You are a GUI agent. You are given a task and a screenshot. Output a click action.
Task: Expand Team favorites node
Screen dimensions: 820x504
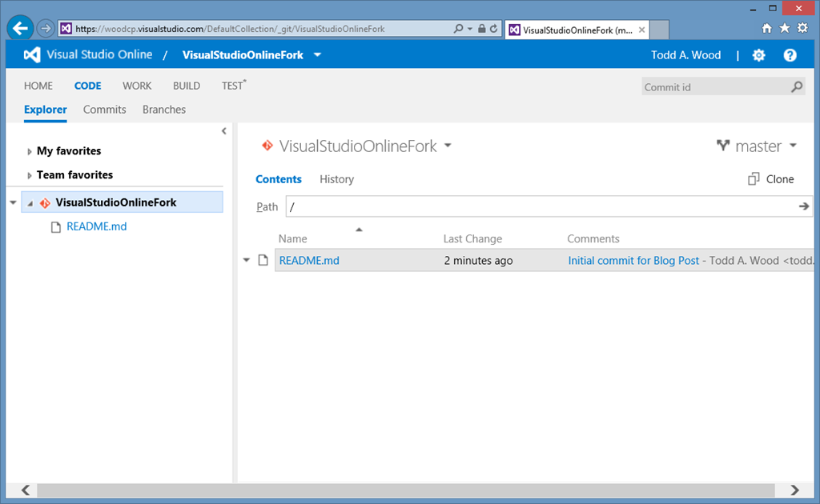pyautogui.click(x=30, y=175)
